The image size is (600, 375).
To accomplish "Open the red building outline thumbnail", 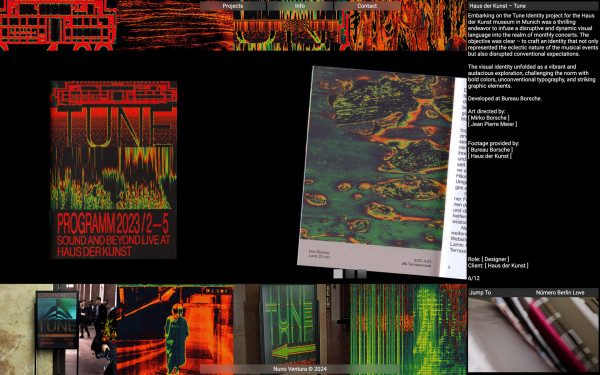I will (58, 25).
